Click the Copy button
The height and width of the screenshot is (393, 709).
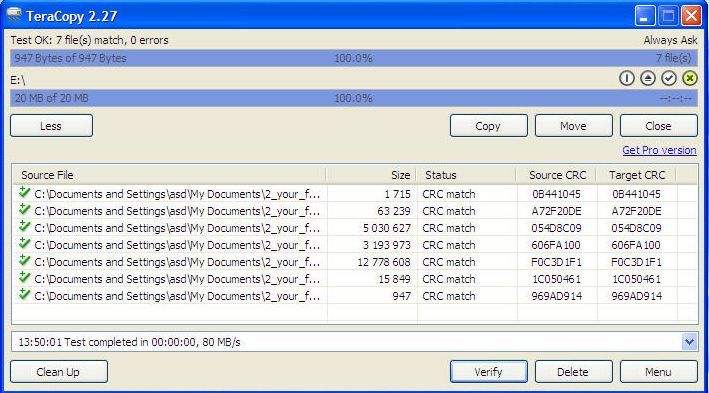[488, 126]
